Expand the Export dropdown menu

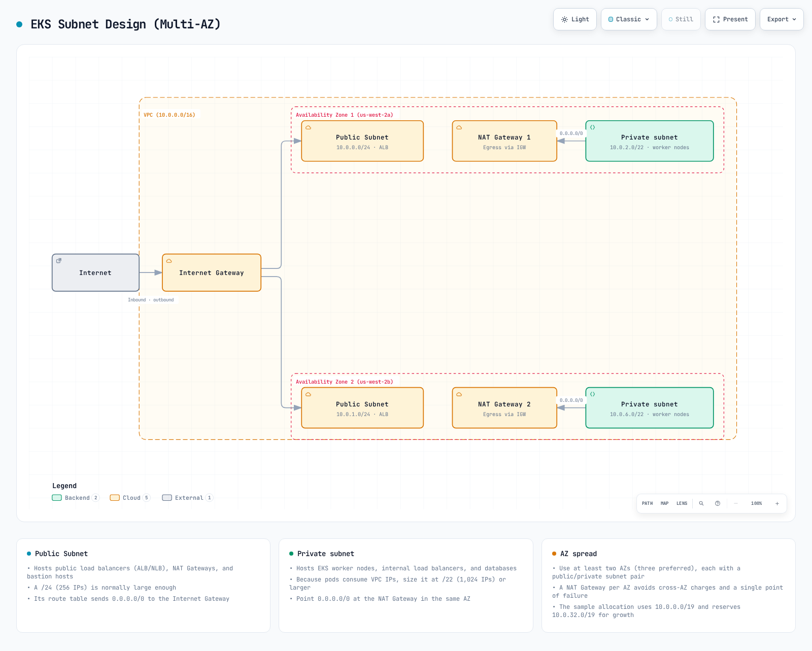click(x=782, y=19)
